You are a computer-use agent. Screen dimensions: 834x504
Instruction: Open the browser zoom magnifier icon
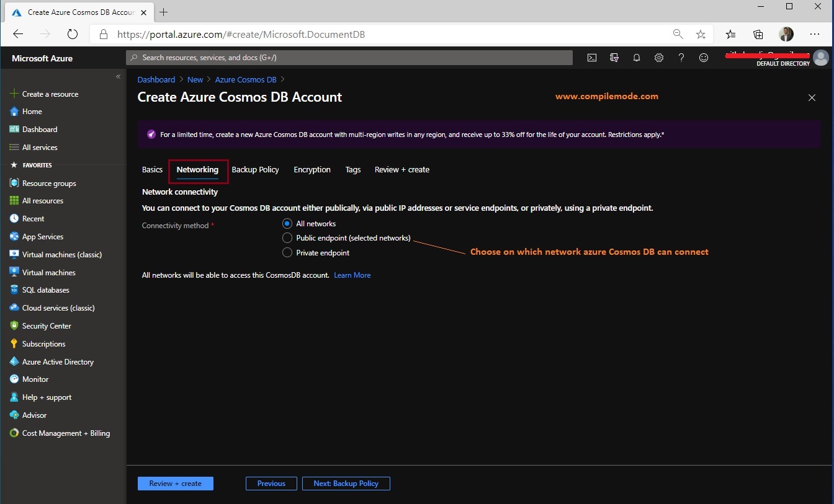tap(678, 35)
